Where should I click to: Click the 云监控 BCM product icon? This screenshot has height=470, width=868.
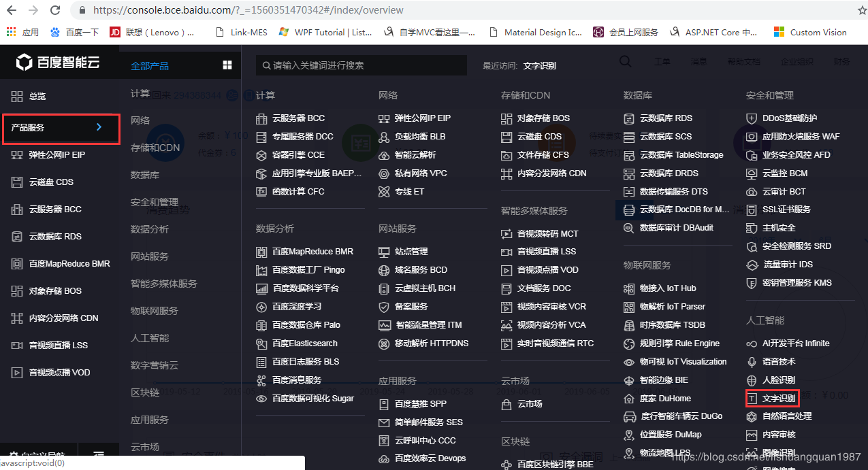tap(752, 173)
